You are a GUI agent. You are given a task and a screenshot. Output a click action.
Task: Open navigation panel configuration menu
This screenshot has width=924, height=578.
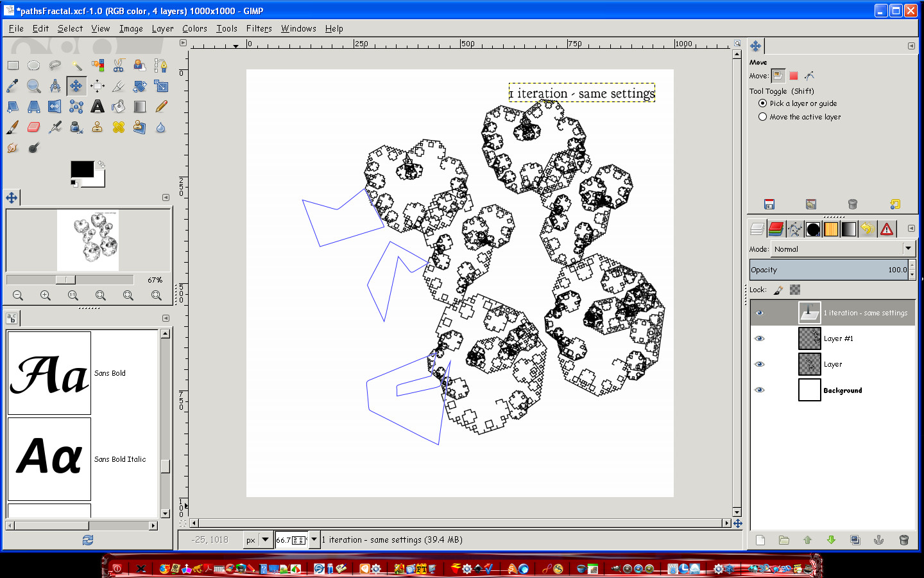point(166,197)
